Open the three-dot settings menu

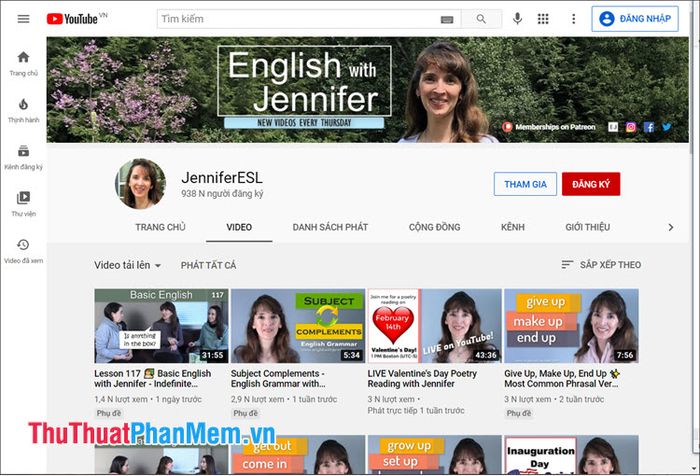(x=574, y=19)
